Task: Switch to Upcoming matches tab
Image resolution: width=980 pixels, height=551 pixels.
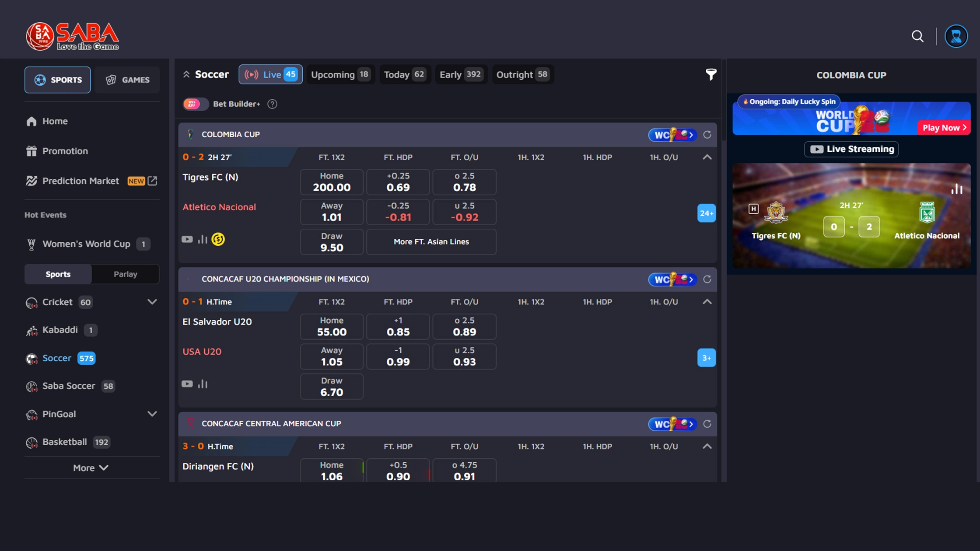Action: [340, 74]
